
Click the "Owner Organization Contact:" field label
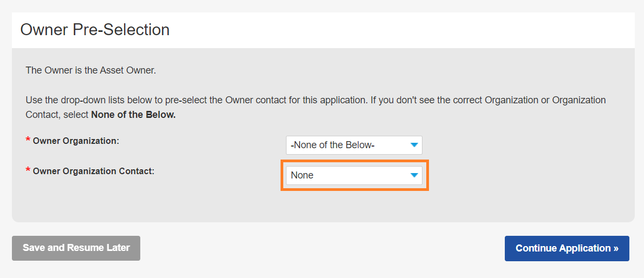point(94,171)
